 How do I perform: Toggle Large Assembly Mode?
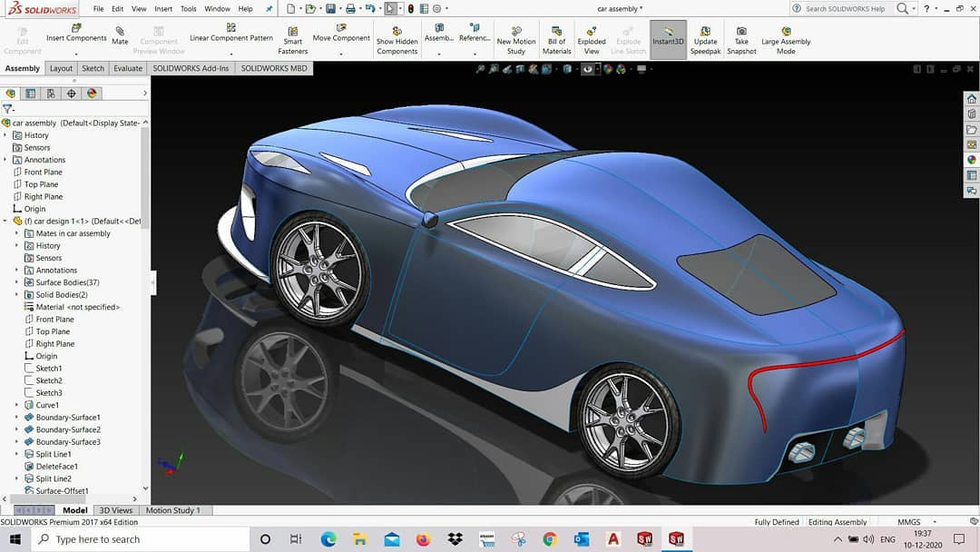[x=786, y=41]
